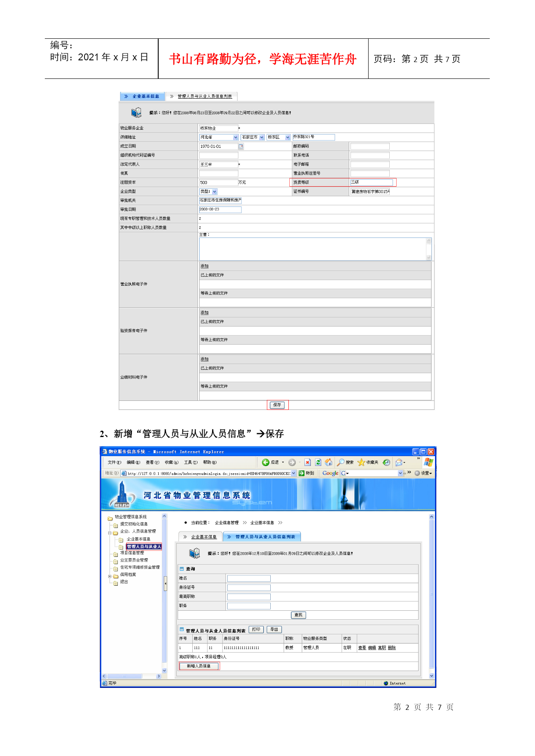Click the Windows flag logo in IE

click(429, 462)
